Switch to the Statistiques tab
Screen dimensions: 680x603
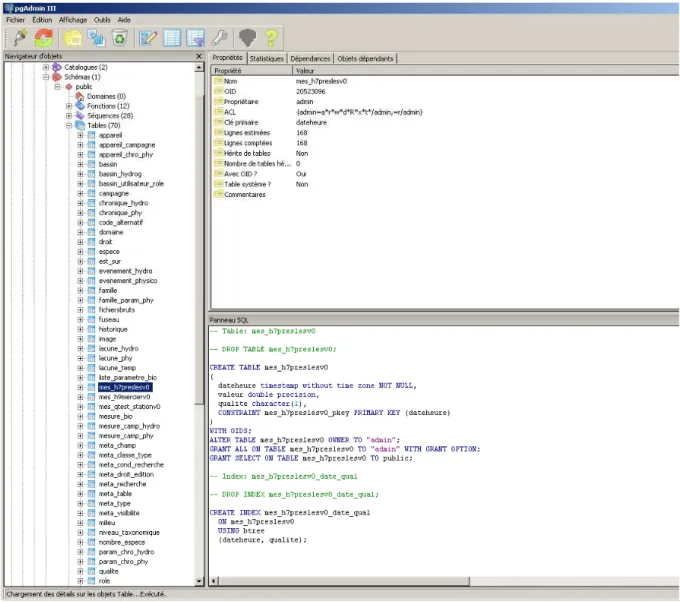click(x=266, y=59)
